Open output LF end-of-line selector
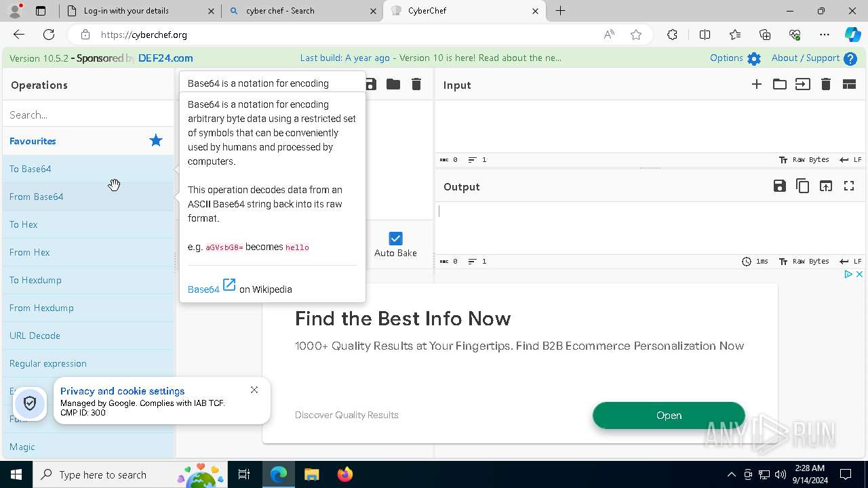868x488 pixels. click(x=850, y=262)
